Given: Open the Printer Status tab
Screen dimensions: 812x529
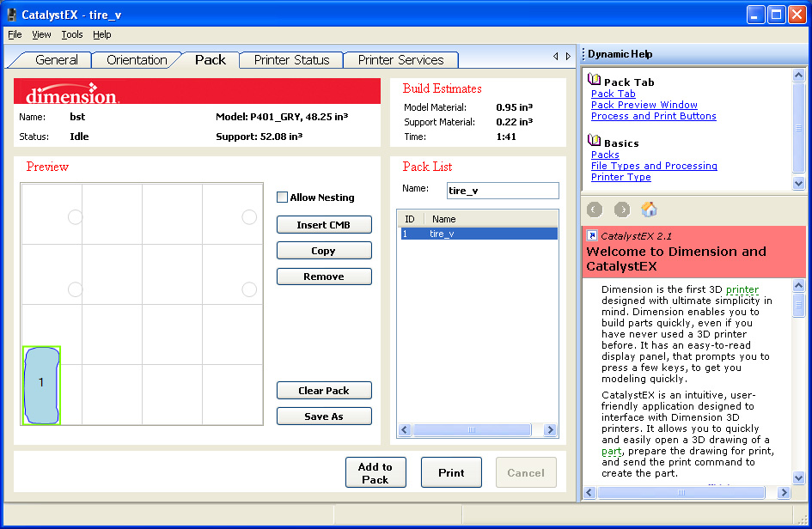Looking at the screenshot, I should pyautogui.click(x=291, y=60).
